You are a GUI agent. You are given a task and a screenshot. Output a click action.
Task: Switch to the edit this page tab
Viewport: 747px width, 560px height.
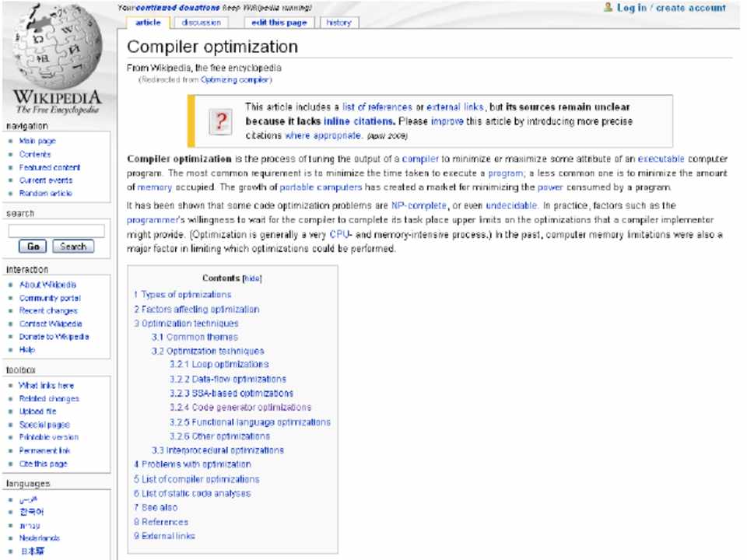click(279, 23)
